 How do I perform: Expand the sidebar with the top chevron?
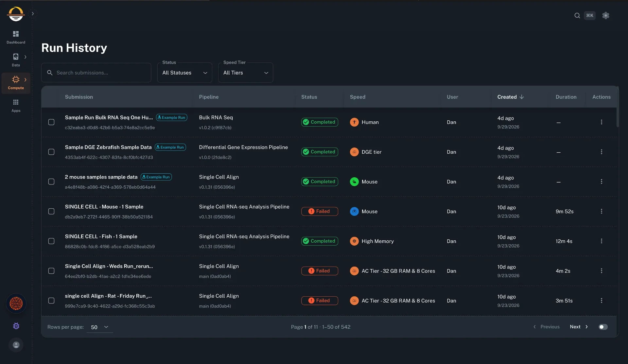33,14
